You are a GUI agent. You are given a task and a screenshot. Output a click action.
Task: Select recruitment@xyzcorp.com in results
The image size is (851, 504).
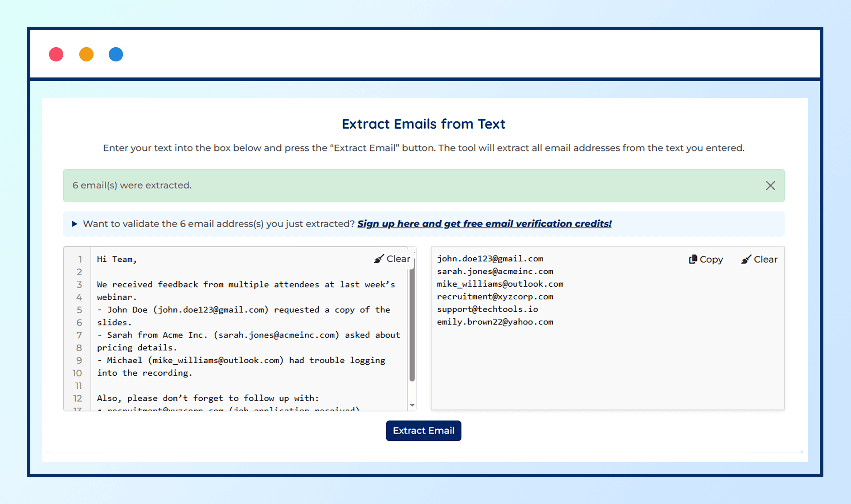tap(495, 297)
